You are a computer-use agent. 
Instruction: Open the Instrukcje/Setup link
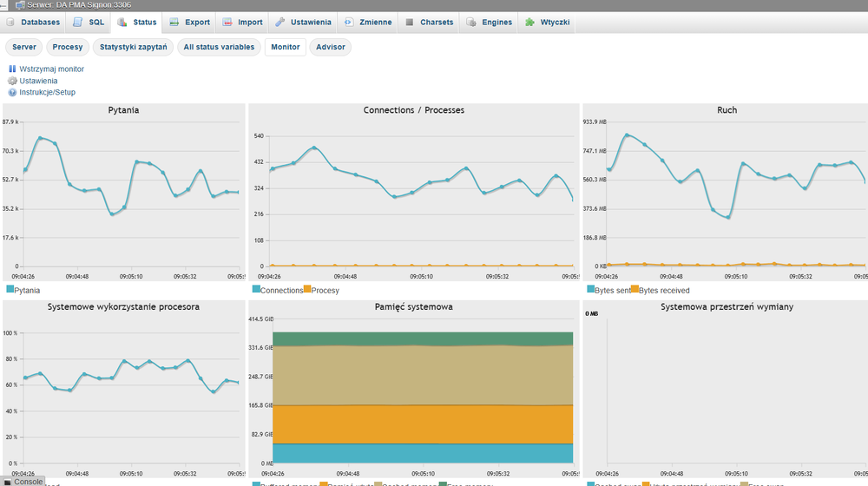pos(48,92)
